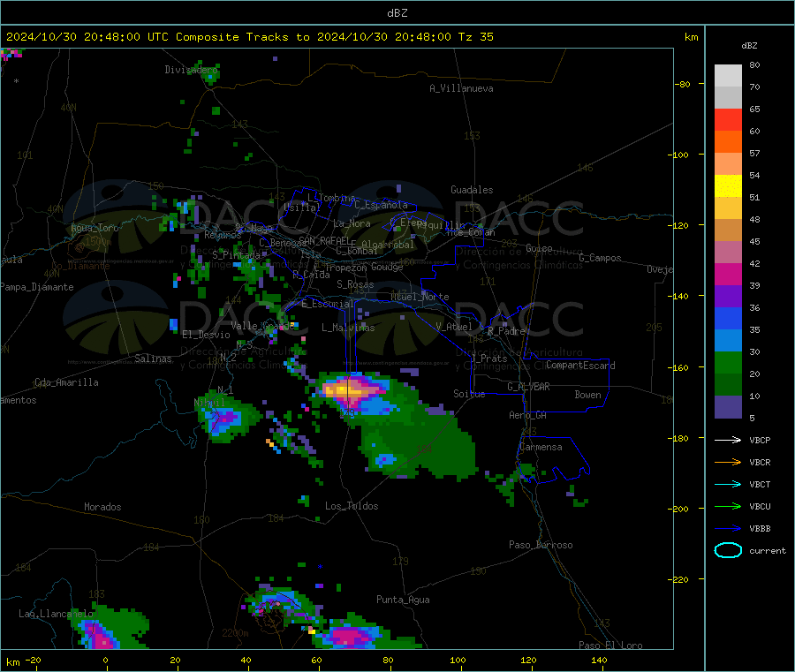Click the 'dBZ' title at top center

(x=397, y=13)
